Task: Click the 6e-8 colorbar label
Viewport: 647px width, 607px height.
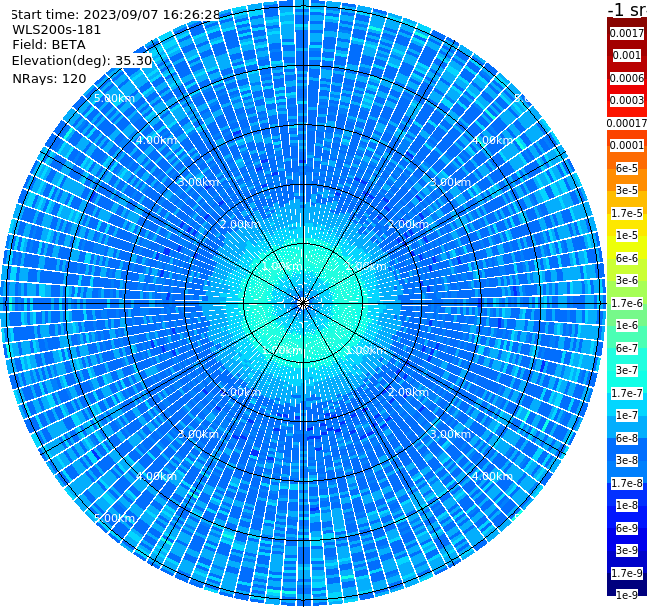Action: (x=627, y=438)
